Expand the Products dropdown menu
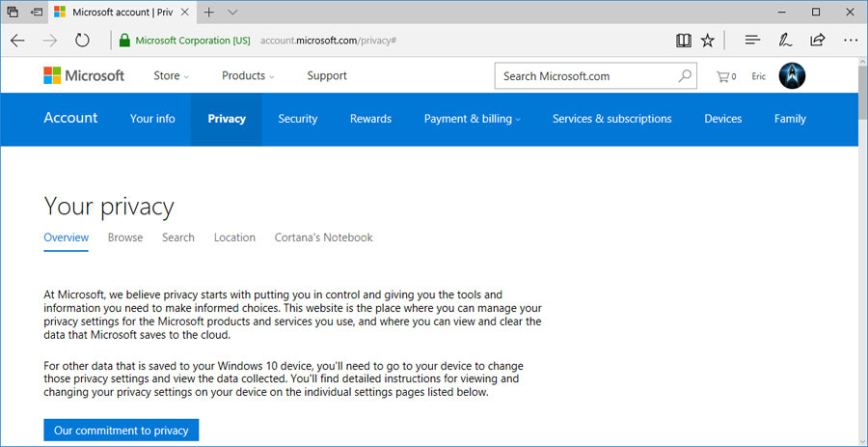The width and height of the screenshot is (868, 447). click(248, 76)
